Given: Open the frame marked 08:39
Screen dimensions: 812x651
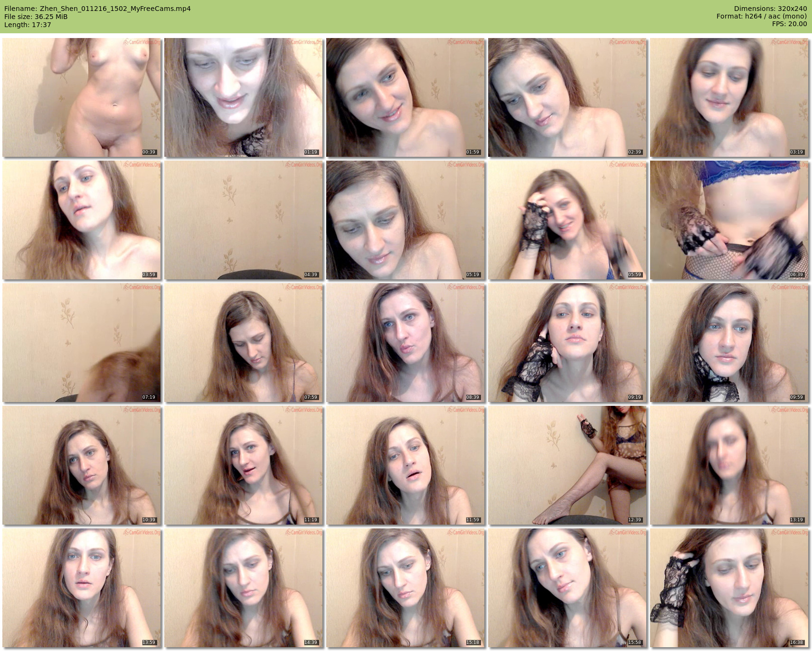Looking at the screenshot, I should (406, 343).
